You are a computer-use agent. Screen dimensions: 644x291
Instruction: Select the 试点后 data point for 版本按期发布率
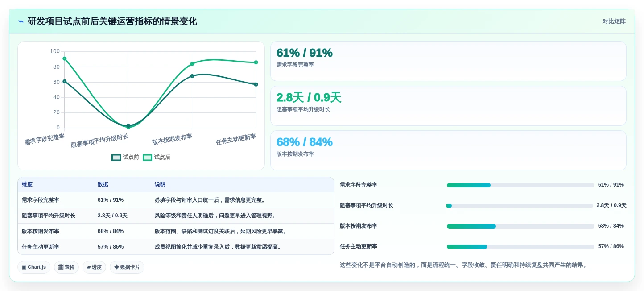[192, 64]
